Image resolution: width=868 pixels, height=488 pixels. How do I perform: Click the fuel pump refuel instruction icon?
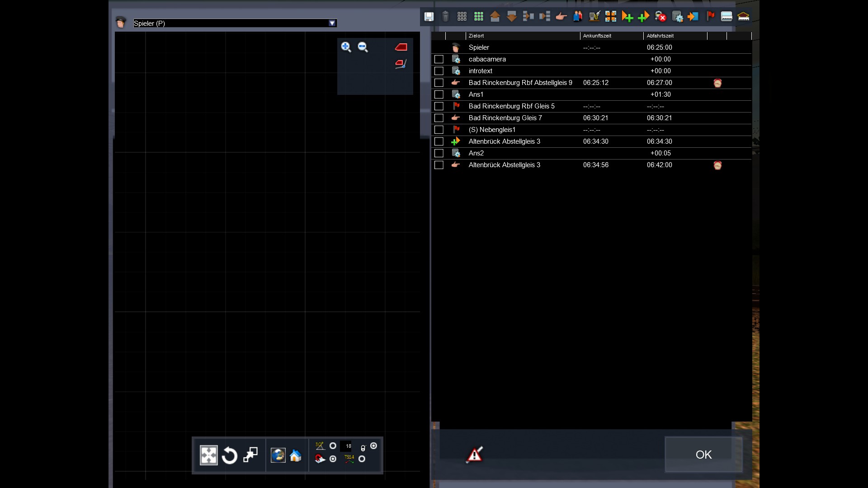pos(594,17)
